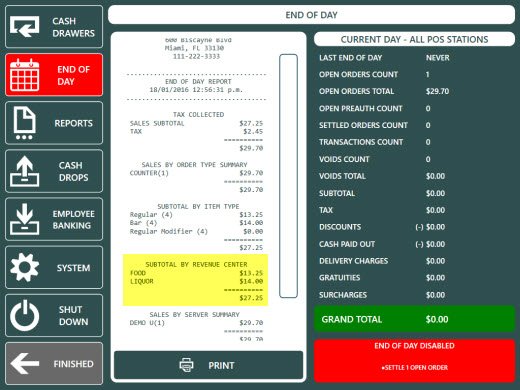
Task: Click the End of Day title bar
Action: click(x=311, y=15)
